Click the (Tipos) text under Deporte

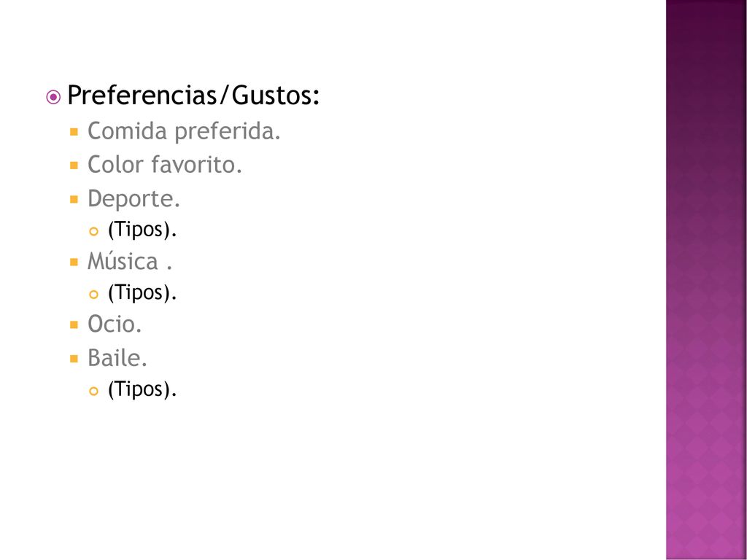click(x=142, y=230)
